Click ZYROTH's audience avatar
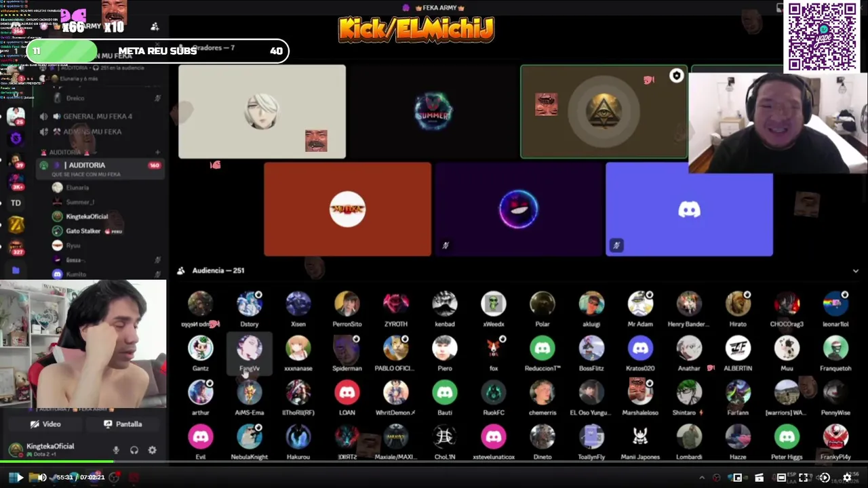Image resolution: width=868 pixels, height=488 pixels. click(396, 304)
